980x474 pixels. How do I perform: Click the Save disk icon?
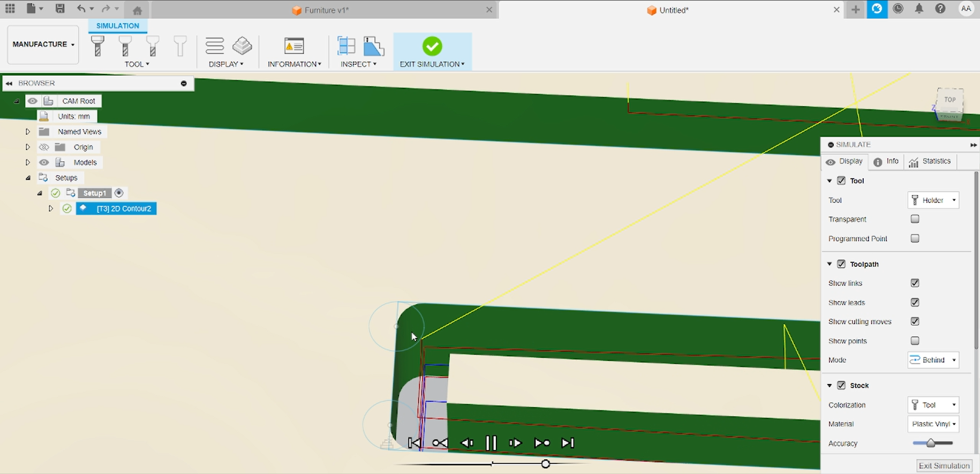pos(60,9)
